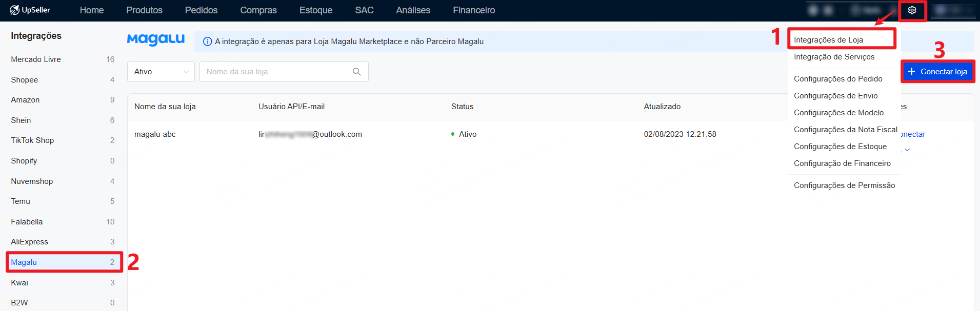The width and height of the screenshot is (980, 311).
Task: Open the Pedidos menu
Action: point(201,10)
